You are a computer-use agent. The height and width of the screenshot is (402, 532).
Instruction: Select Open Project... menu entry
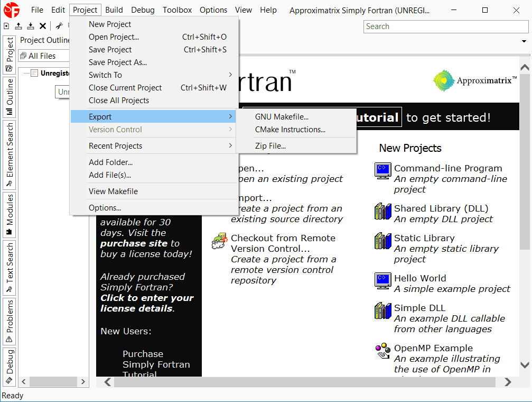click(x=154, y=36)
